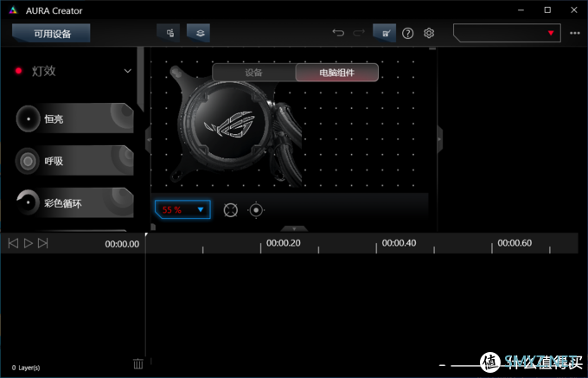Open the 可用设备 available devices panel
Screen dimensions: 588x378
(51, 34)
